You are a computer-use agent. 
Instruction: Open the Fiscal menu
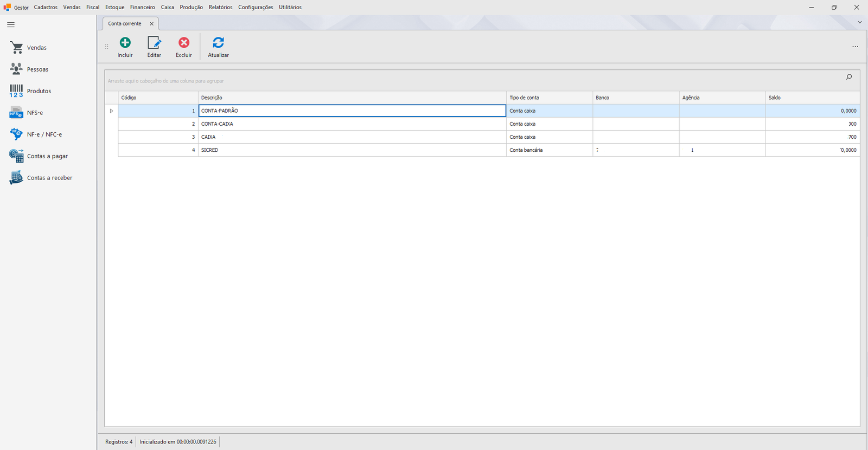coord(93,7)
